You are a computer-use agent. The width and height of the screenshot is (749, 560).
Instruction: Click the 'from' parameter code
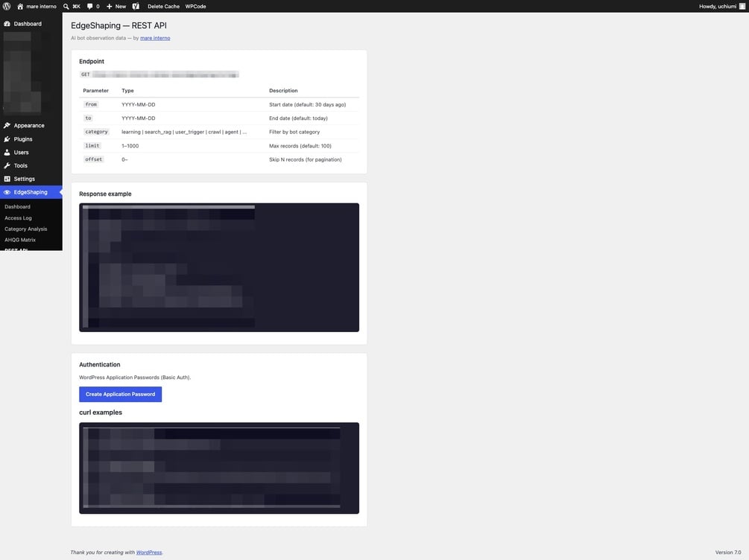pyautogui.click(x=91, y=104)
